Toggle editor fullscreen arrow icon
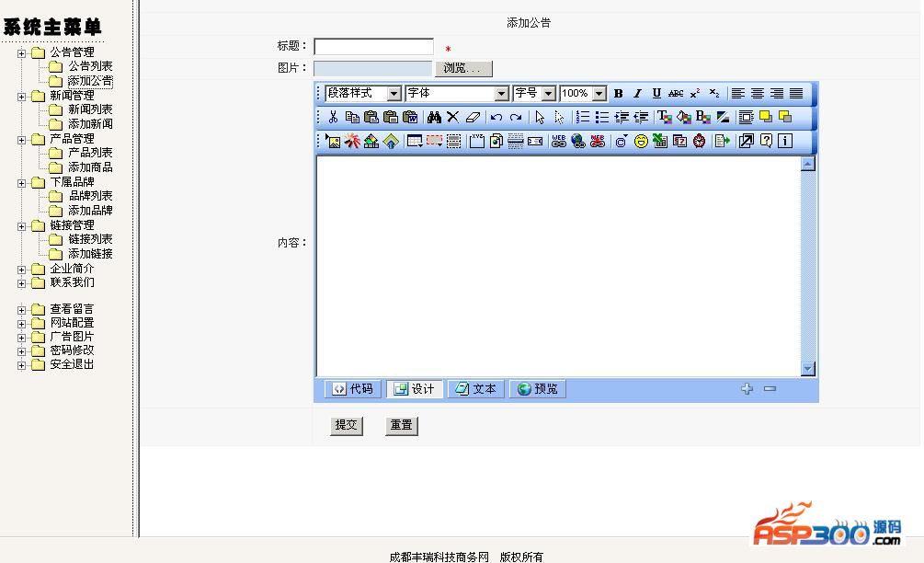Screen dimensions: 924x563 coord(746,141)
